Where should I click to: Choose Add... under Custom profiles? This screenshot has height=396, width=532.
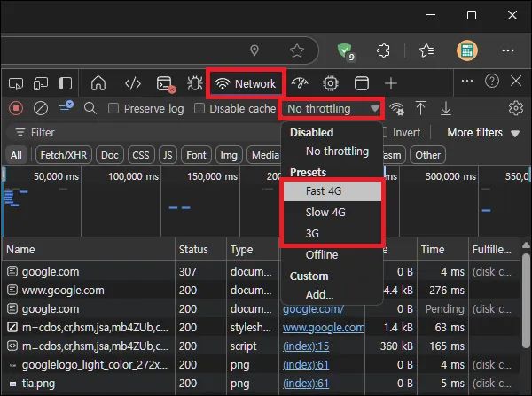332,295
